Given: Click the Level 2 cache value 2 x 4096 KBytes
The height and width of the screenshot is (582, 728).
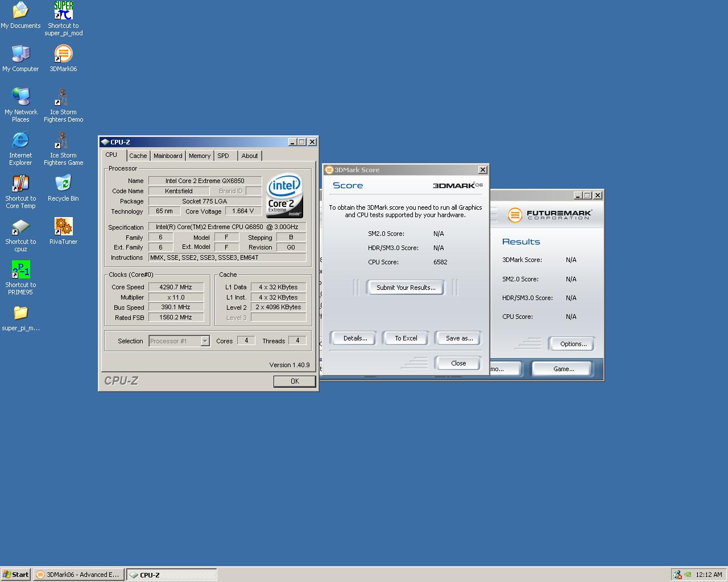Looking at the screenshot, I should tap(278, 307).
